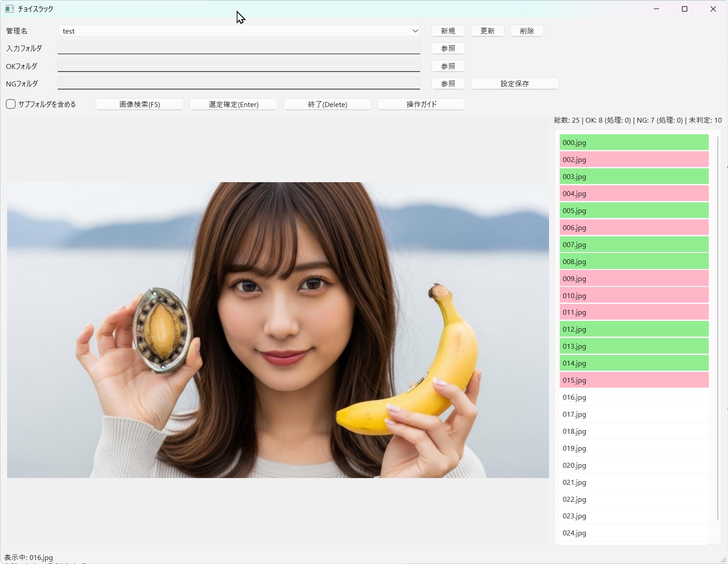Open the 管理名 dropdown showing test
This screenshot has height=564, width=728.
(239, 31)
